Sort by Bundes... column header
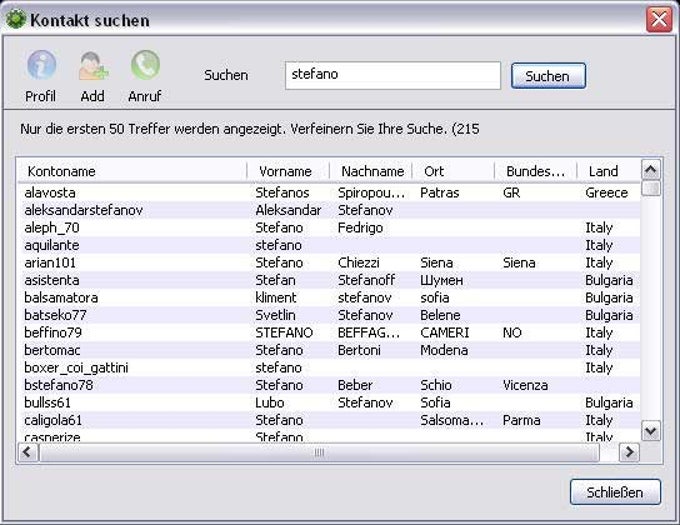The height and width of the screenshot is (525, 680). point(536,171)
